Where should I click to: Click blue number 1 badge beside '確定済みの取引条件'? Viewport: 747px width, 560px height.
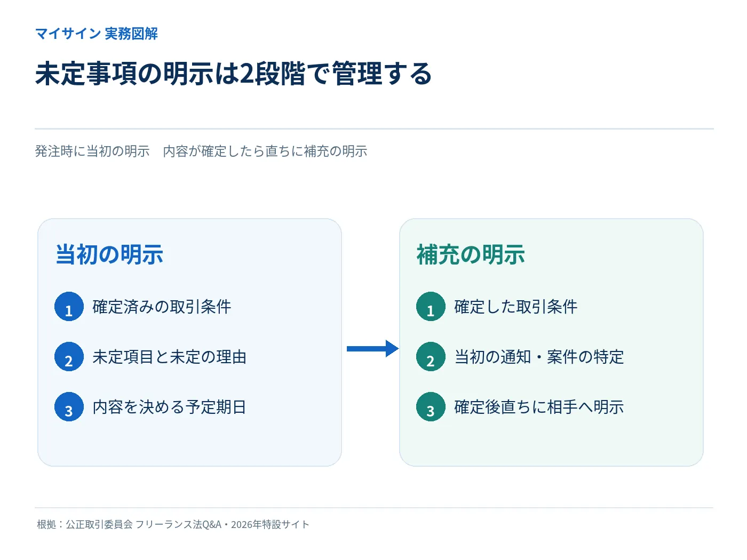[69, 307]
